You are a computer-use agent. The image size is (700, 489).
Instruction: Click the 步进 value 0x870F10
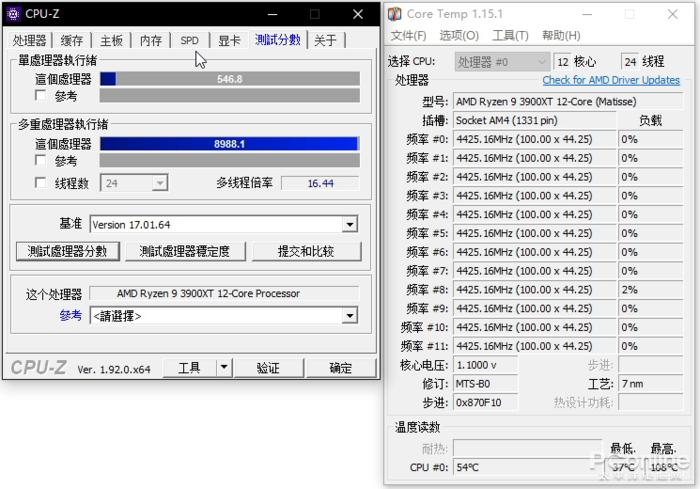tap(485, 402)
